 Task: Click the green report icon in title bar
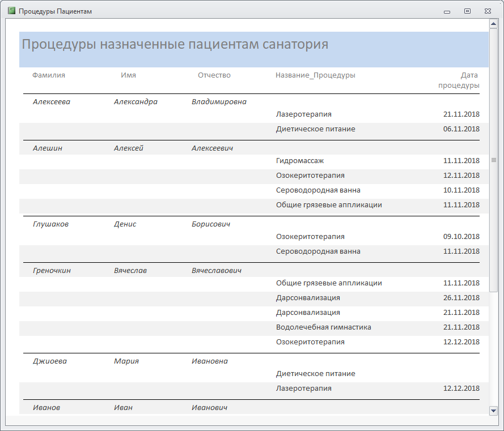point(11,11)
